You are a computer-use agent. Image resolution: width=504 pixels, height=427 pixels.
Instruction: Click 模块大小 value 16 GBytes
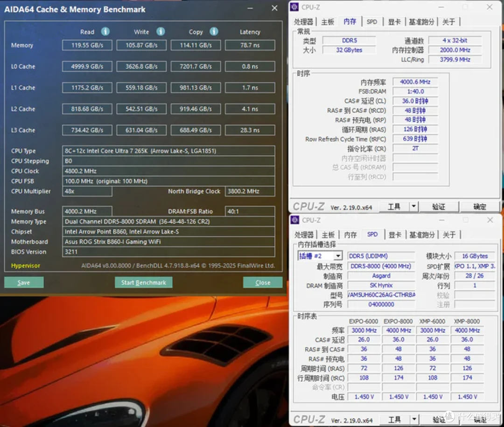tap(475, 256)
